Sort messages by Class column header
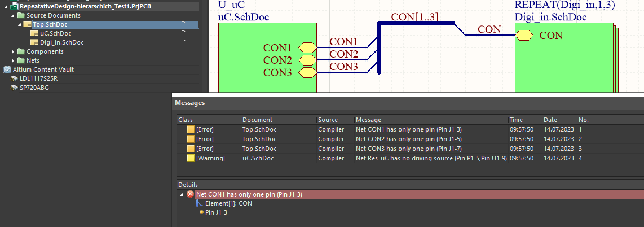Image resolution: width=644 pixels, height=227 pixels. tap(209, 120)
